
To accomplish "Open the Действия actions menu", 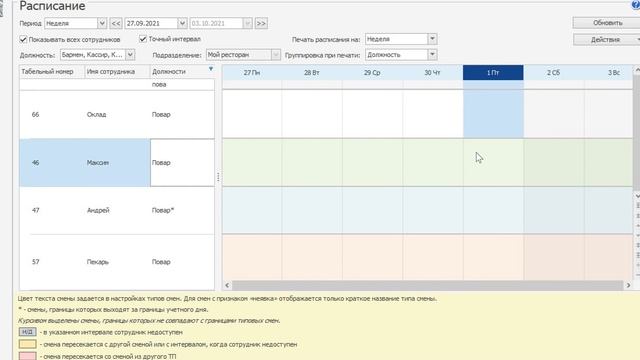I will 607,40.
